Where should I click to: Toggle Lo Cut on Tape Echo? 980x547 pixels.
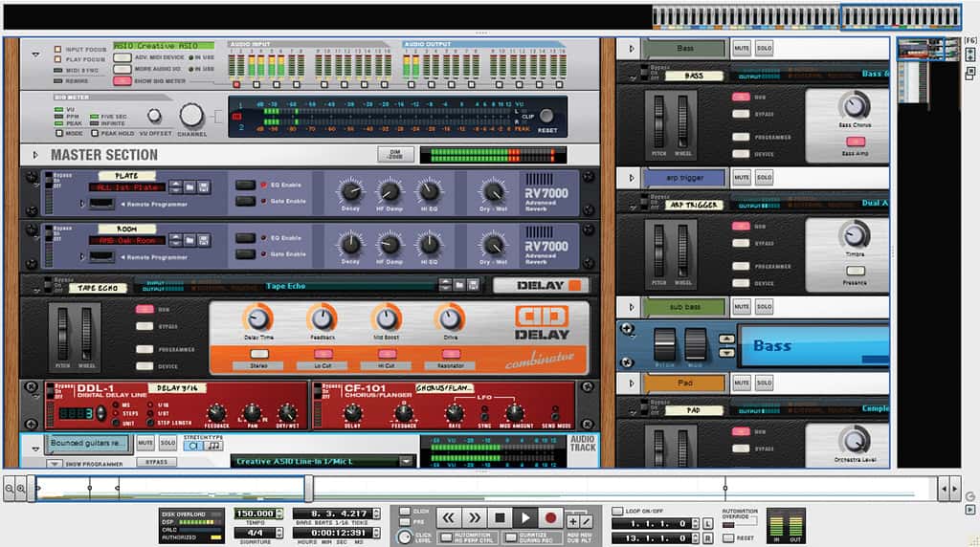(x=323, y=354)
